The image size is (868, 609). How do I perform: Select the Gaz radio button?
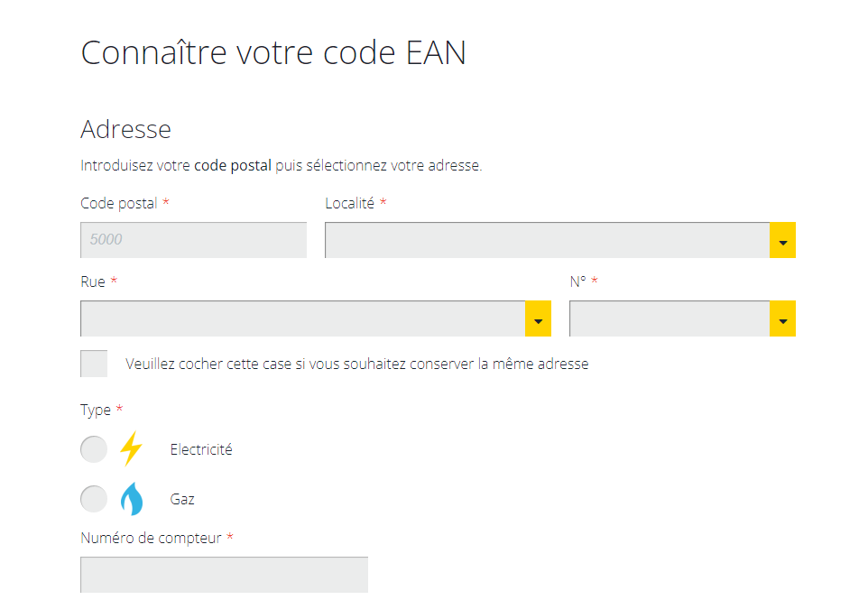pyautogui.click(x=94, y=499)
